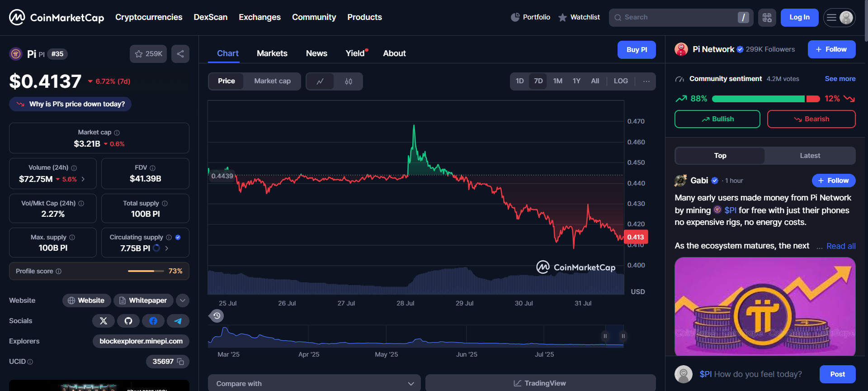Set chart range to 1D
This screenshot has height=391, width=868.
click(520, 81)
